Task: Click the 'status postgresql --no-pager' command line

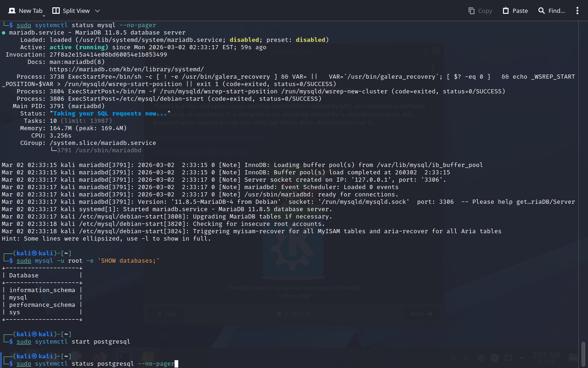Action: tap(123, 364)
